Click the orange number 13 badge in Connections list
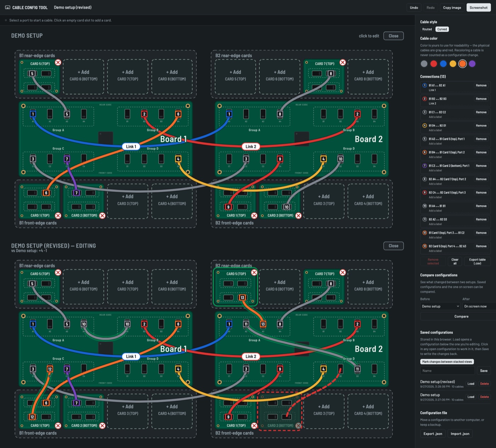This screenshot has height=448, width=496. tap(424, 246)
